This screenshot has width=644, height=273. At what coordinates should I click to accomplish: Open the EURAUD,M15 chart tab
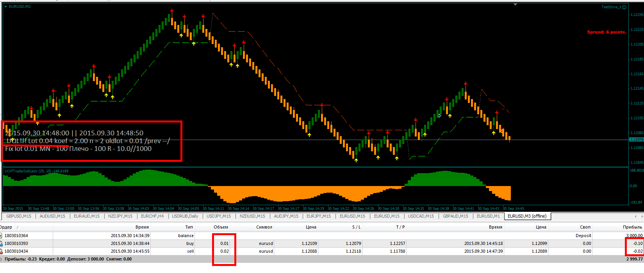pyautogui.click(x=86, y=216)
